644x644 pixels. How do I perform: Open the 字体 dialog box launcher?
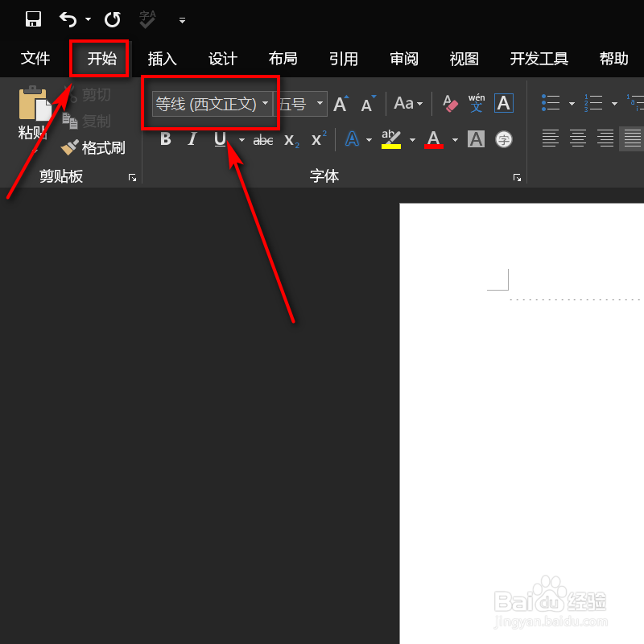point(517,177)
